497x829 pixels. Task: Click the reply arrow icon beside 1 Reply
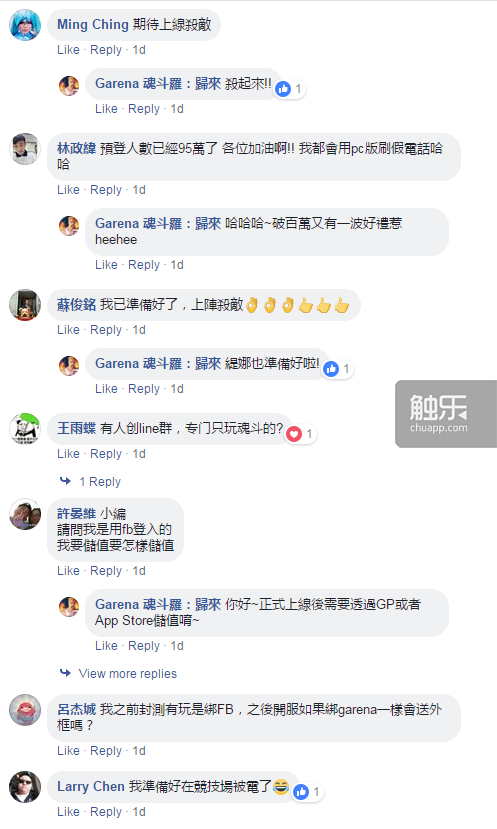(65, 481)
